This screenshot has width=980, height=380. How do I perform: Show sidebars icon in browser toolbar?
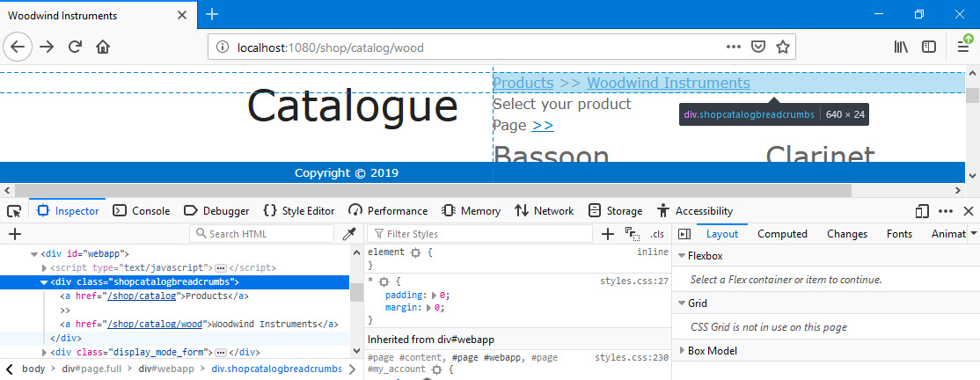tap(929, 47)
